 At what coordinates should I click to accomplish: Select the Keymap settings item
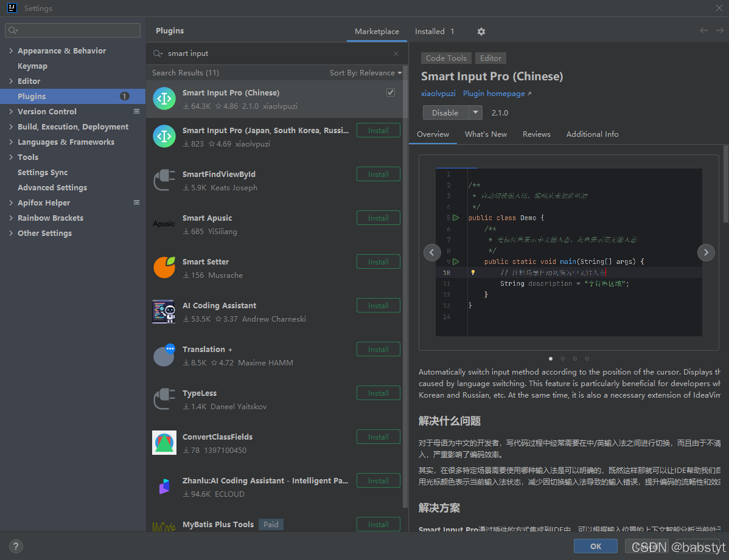tap(32, 66)
